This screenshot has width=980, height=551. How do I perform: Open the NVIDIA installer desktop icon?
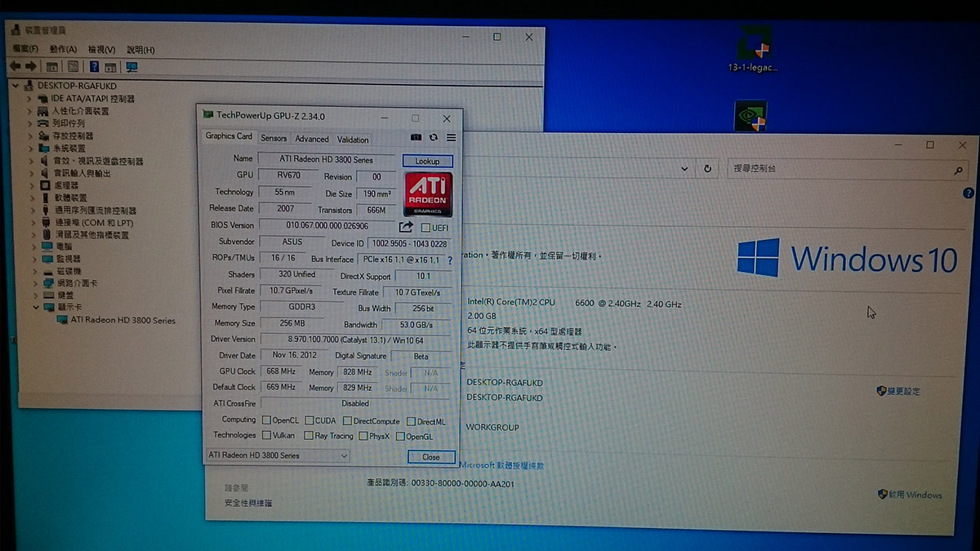[x=751, y=115]
